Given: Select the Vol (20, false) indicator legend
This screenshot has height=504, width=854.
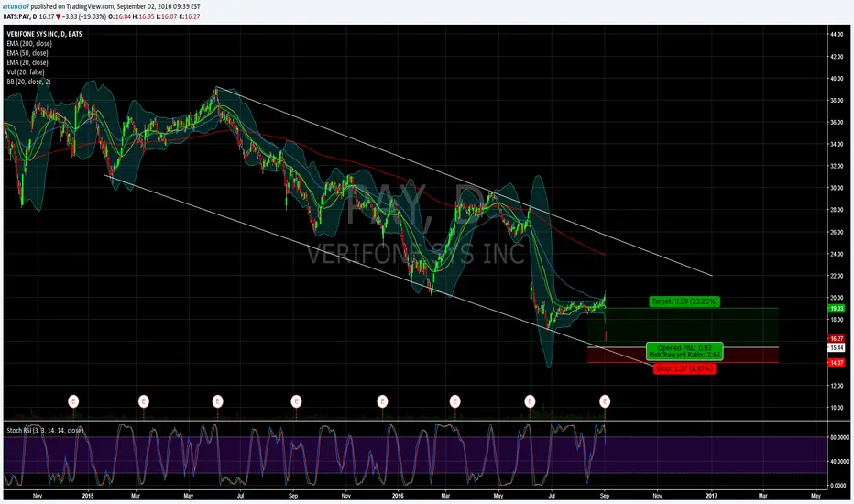Looking at the screenshot, I should [26, 71].
